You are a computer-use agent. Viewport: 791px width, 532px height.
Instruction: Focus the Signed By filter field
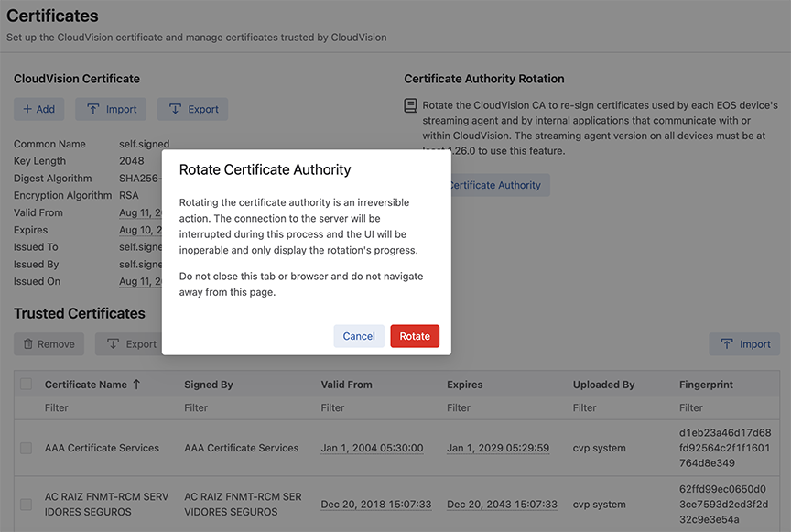[x=247, y=407]
